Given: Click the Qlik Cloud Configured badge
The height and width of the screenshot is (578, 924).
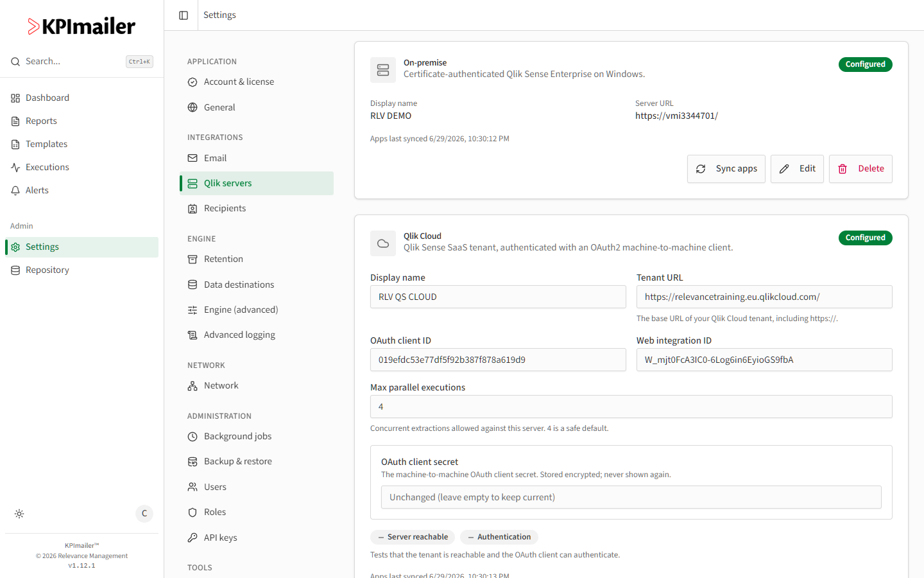Looking at the screenshot, I should pos(866,238).
